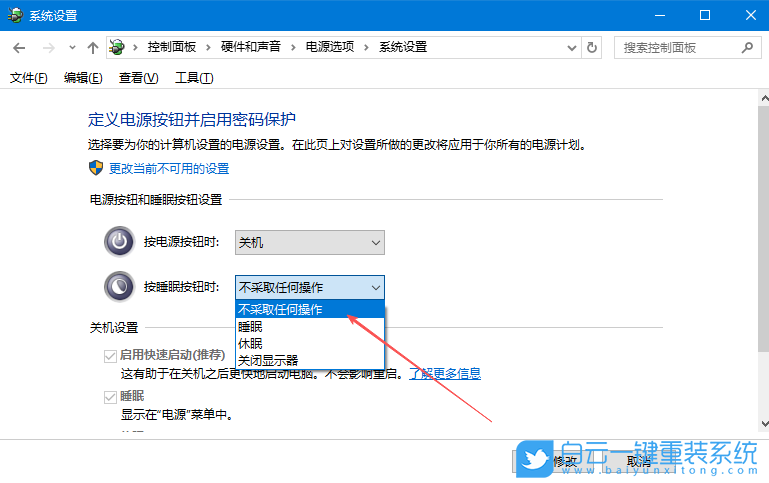
Task: Maximize the 系统设置 window
Action: 705,15
